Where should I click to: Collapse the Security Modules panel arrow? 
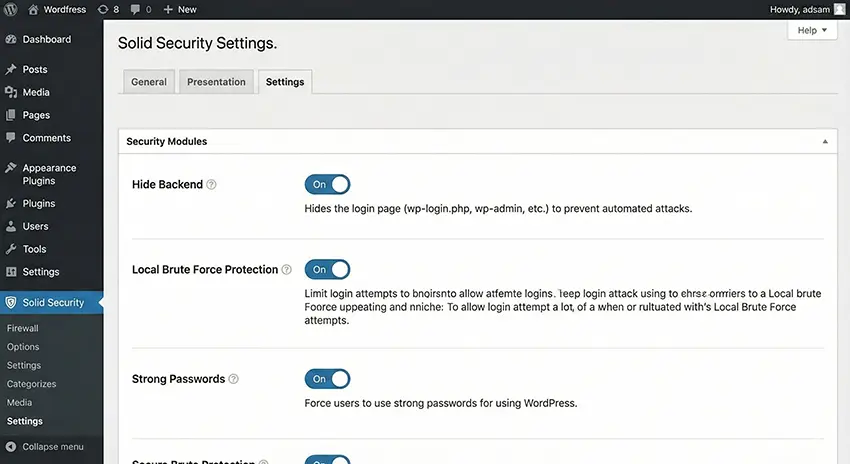point(825,141)
